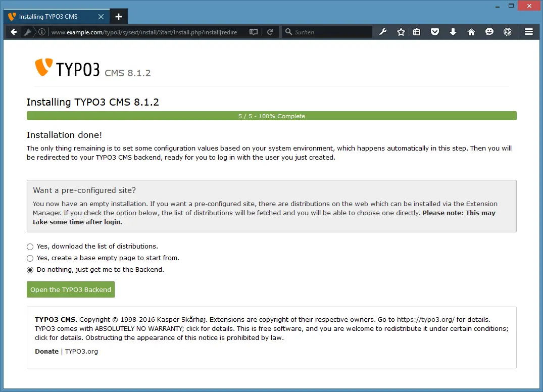The image size is (543, 392).
Task: Click the 'click' link after 'certain conditions;'
Action: click(41, 337)
